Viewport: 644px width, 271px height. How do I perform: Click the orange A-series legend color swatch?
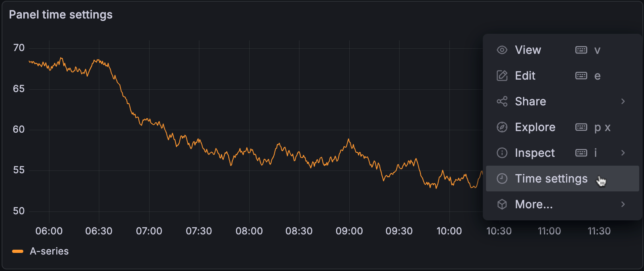[18, 251]
